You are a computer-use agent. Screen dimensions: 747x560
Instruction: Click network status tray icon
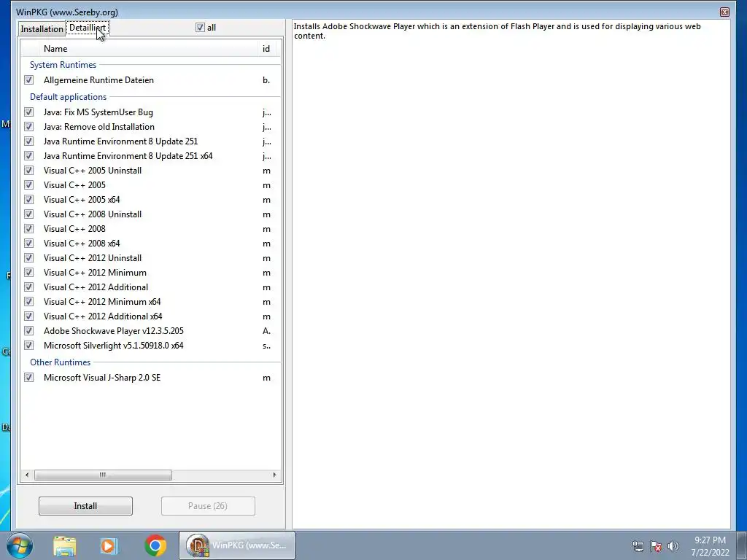[x=638, y=546]
